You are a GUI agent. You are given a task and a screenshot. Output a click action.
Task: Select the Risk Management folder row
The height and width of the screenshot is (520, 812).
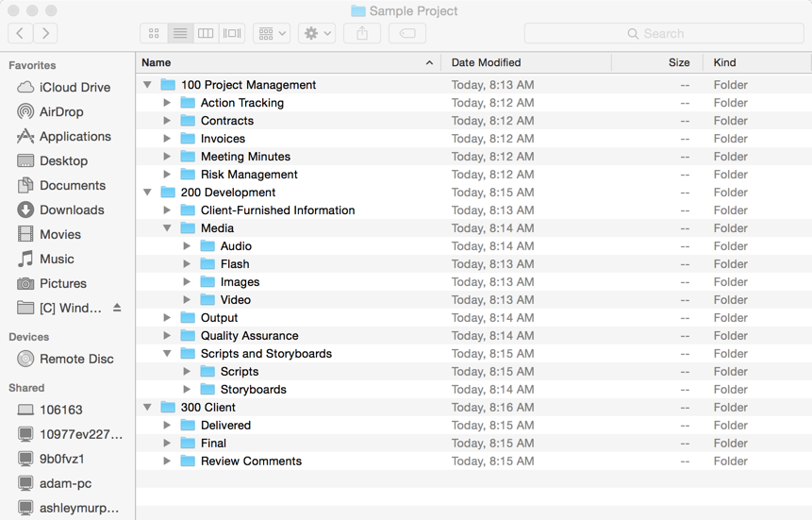point(473,175)
